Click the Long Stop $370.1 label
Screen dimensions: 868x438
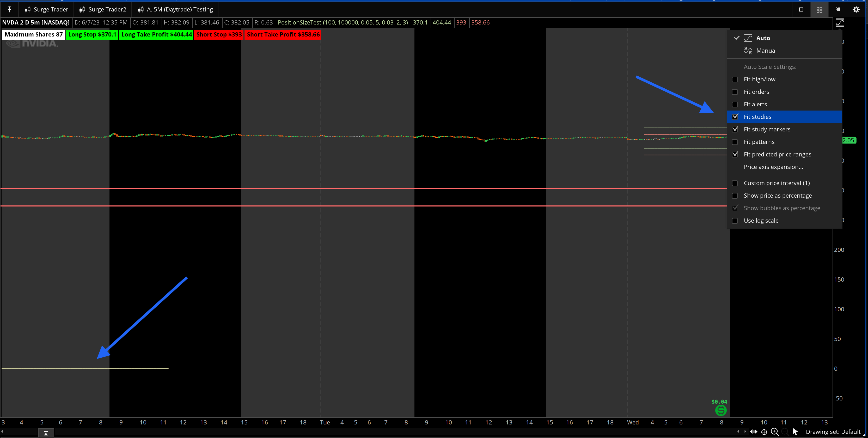point(92,34)
